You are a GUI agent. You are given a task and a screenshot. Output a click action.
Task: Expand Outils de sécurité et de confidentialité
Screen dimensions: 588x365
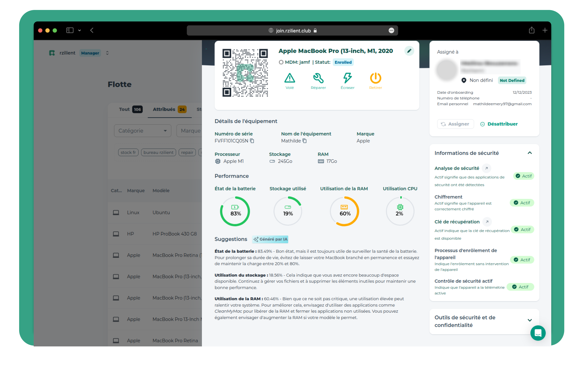tap(529, 320)
